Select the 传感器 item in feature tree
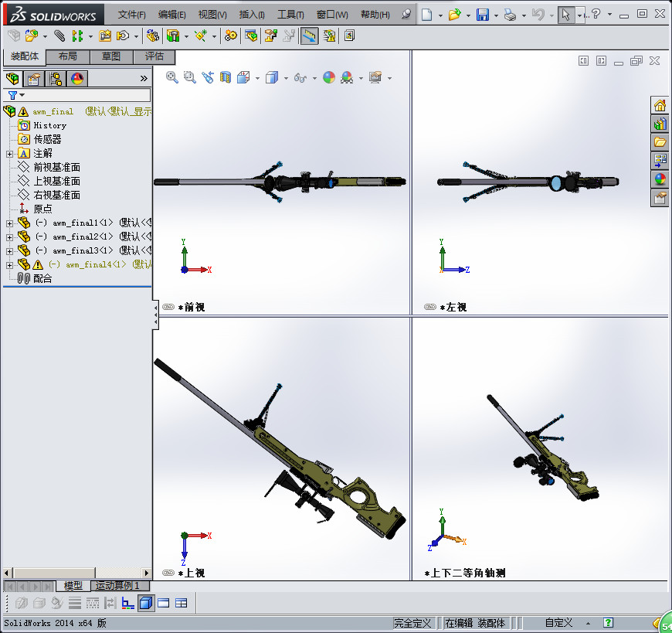The width and height of the screenshot is (672, 633). click(48, 139)
